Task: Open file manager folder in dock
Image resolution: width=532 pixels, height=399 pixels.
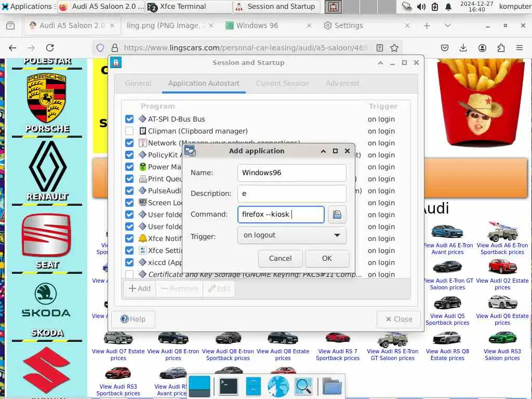Action: coord(332,386)
